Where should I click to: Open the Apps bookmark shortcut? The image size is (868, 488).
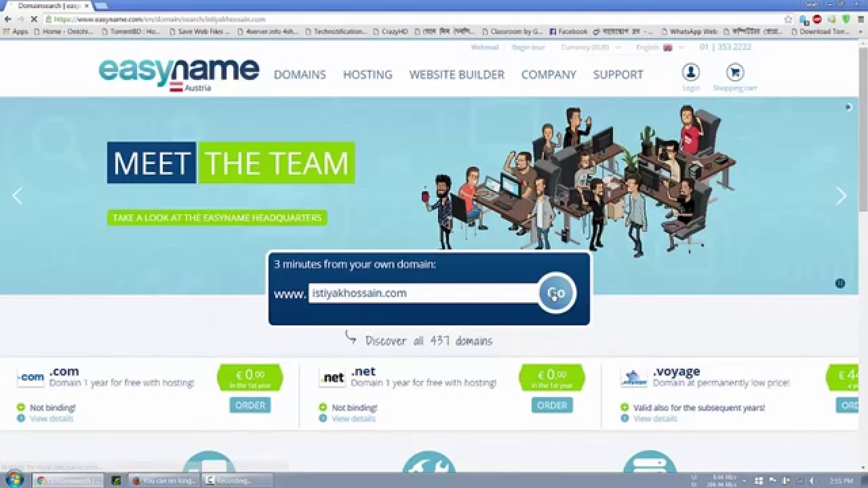[16, 31]
